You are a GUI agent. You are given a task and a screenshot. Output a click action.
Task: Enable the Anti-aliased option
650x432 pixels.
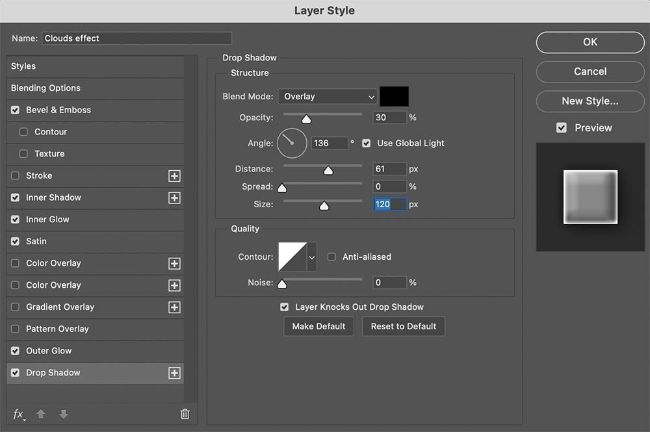point(332,256)
